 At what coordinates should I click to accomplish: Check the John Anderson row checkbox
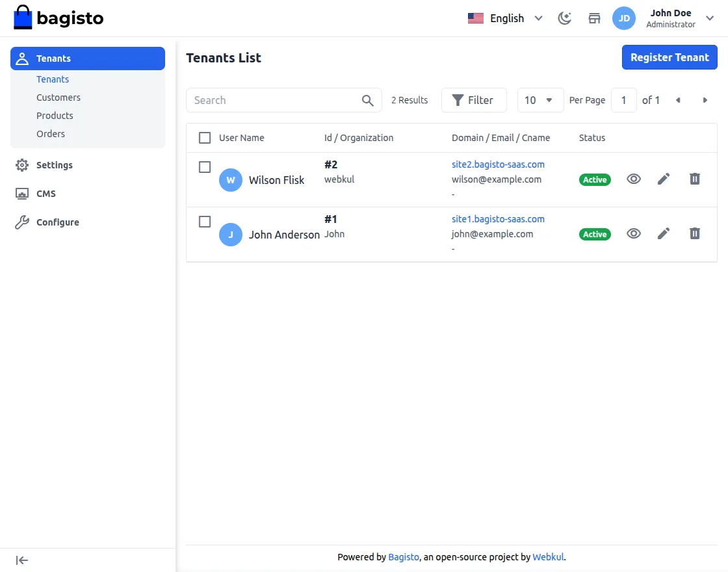[x=205, y=222]
